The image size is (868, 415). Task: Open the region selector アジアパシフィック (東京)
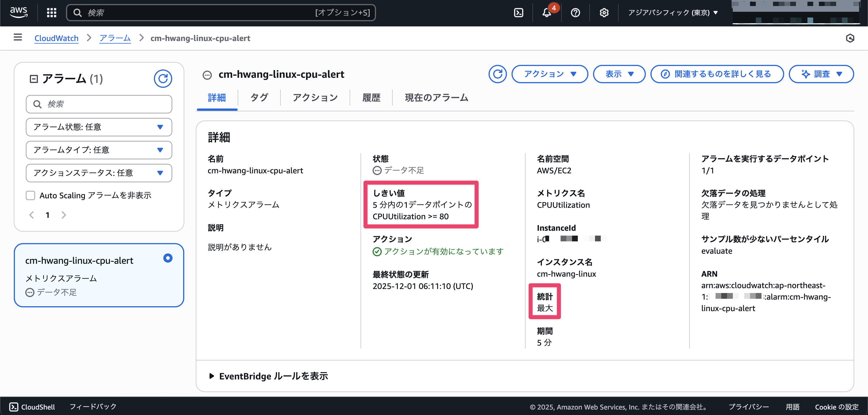[673, 13]
